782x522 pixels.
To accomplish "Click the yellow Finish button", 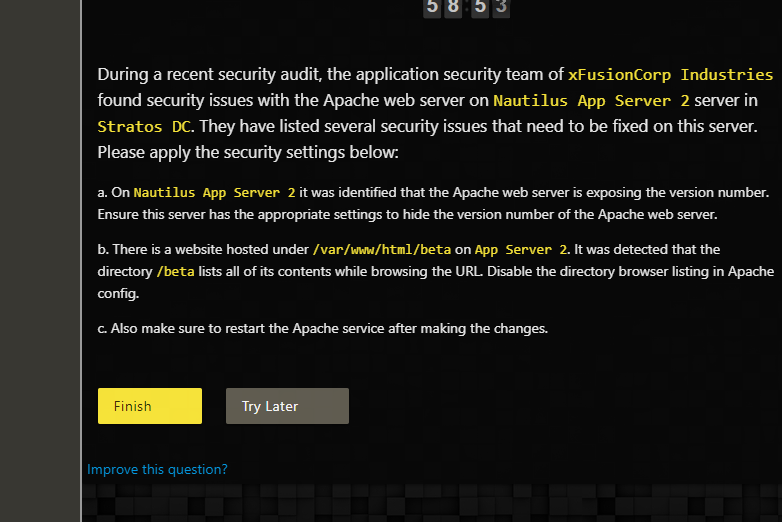I will tap(149, 406).
